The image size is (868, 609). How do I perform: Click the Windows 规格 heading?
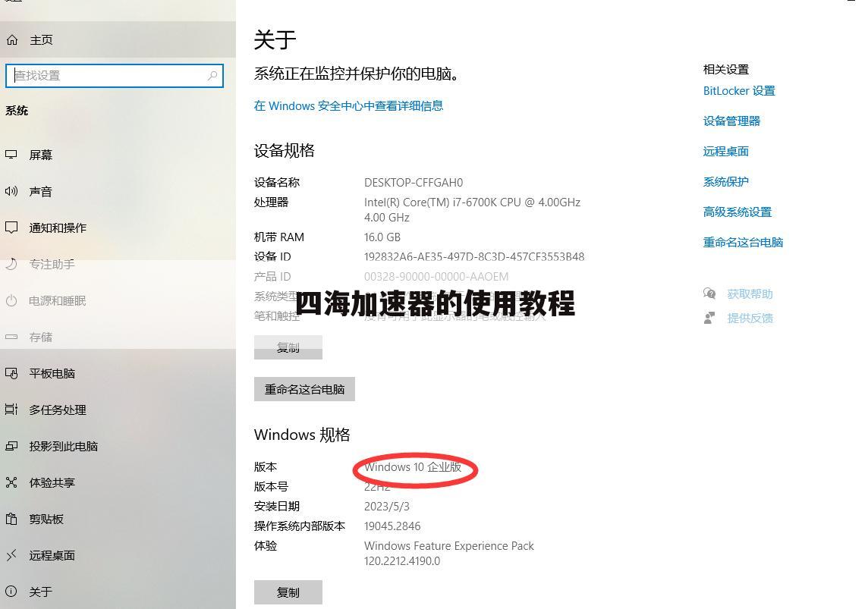(302, 435)
